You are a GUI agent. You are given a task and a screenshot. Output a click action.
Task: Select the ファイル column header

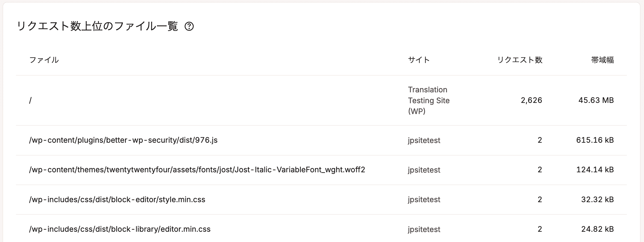[44, 60]
